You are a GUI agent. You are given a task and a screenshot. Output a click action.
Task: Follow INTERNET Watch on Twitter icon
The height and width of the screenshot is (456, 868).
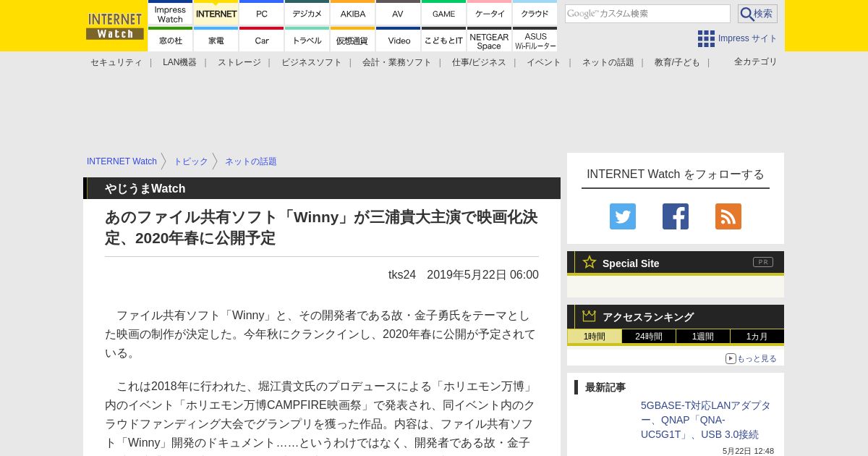623,216
